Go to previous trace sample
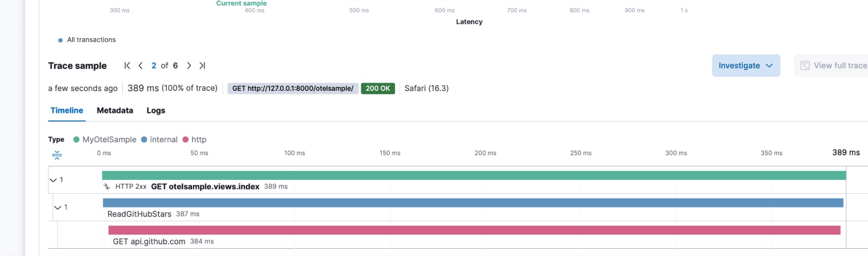The height and width of the screenshot is (256, 868). coord(141,66)
